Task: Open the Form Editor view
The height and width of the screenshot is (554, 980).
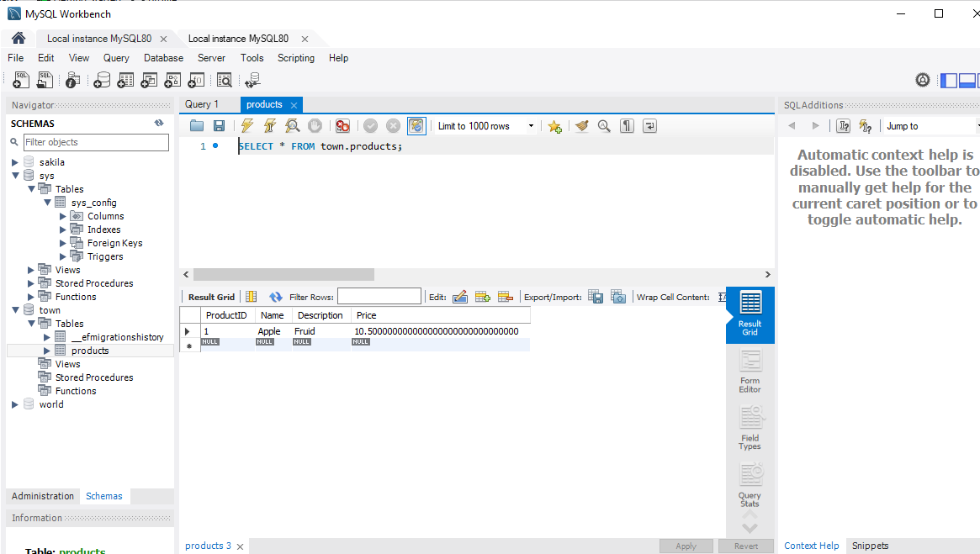Action: [750, 372]
